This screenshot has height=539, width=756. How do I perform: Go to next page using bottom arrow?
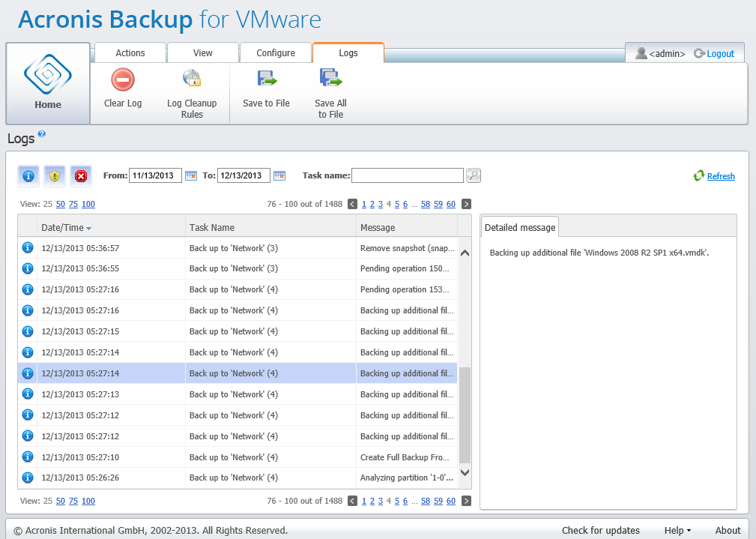(466, 501)
